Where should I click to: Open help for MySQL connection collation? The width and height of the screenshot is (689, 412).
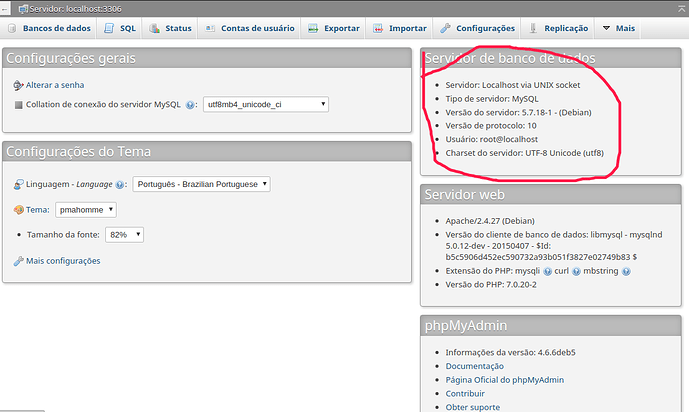pos(190,105)
